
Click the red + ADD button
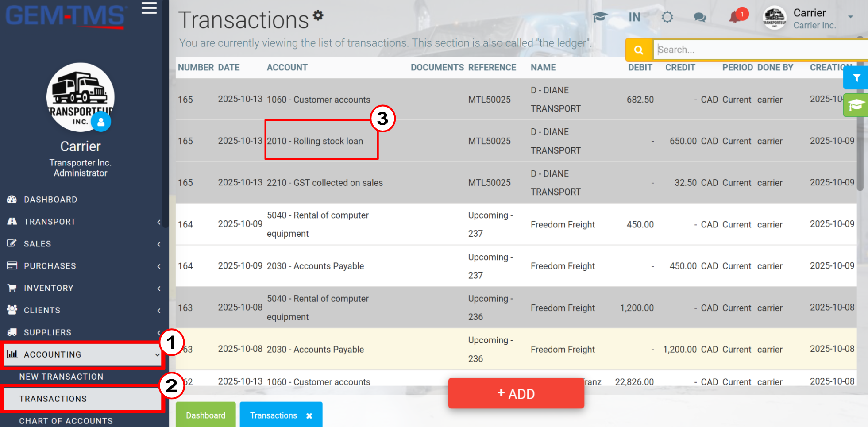[x=516, y=393]
